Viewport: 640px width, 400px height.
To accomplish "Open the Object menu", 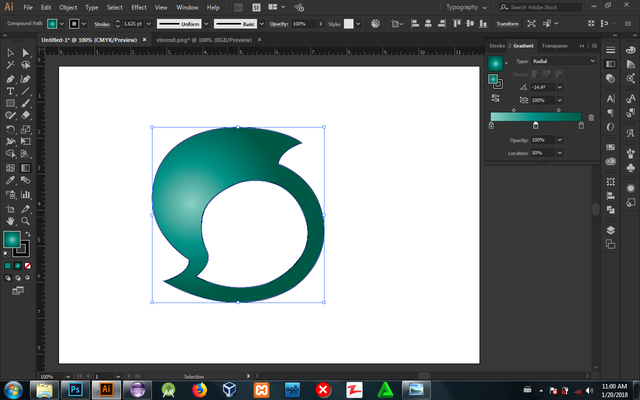I will (68, 7).
